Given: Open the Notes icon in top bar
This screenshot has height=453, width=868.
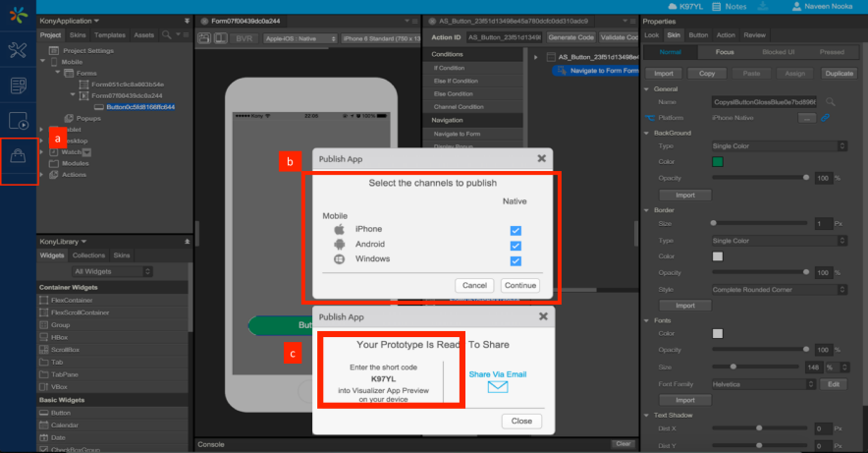Looking at the screenshot, I should (717, 7).
